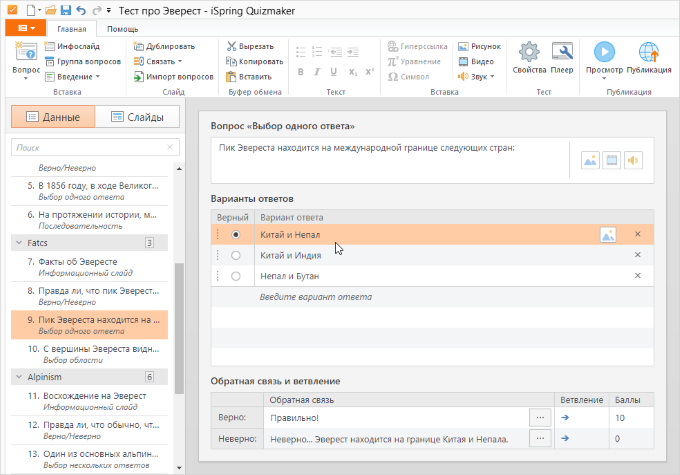This screenshot has width=680, height=475.
Task: Collapse the Fatcs question group
Action: [x=19, y=242]
